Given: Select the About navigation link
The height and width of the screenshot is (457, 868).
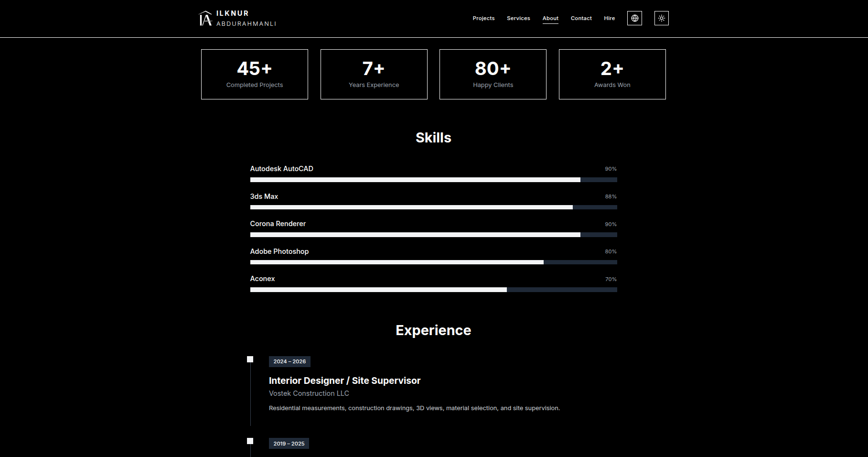Looking at the screenshot, I should click(x=550, y=18).
